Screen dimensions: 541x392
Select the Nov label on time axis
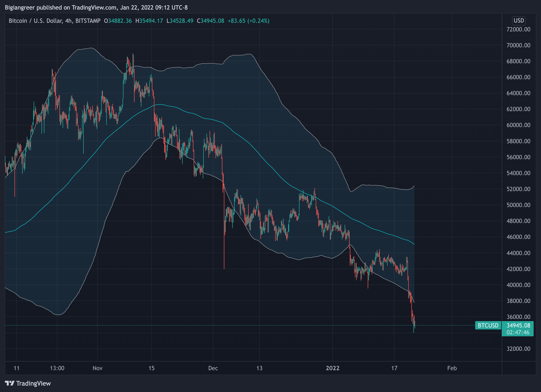tap(97, 368)
